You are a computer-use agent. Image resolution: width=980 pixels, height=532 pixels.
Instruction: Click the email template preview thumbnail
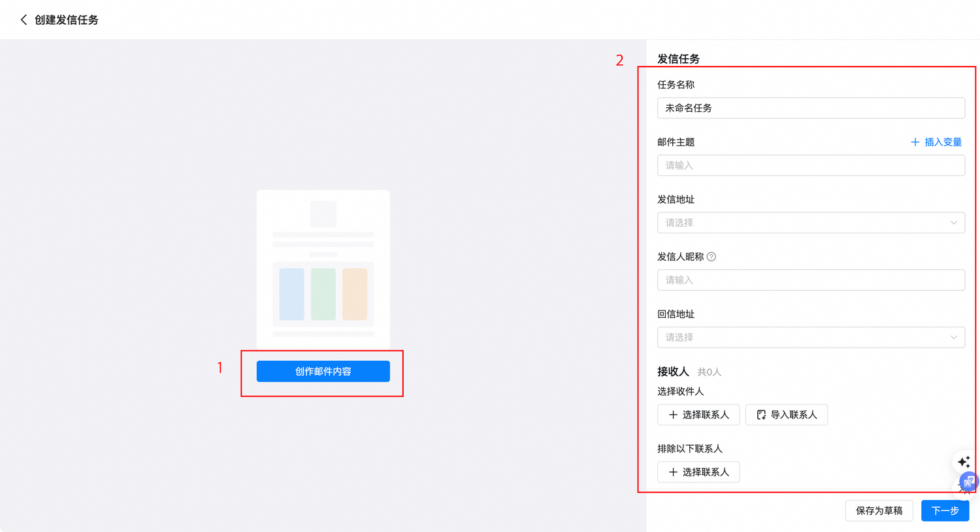click(x=323, y=269)
